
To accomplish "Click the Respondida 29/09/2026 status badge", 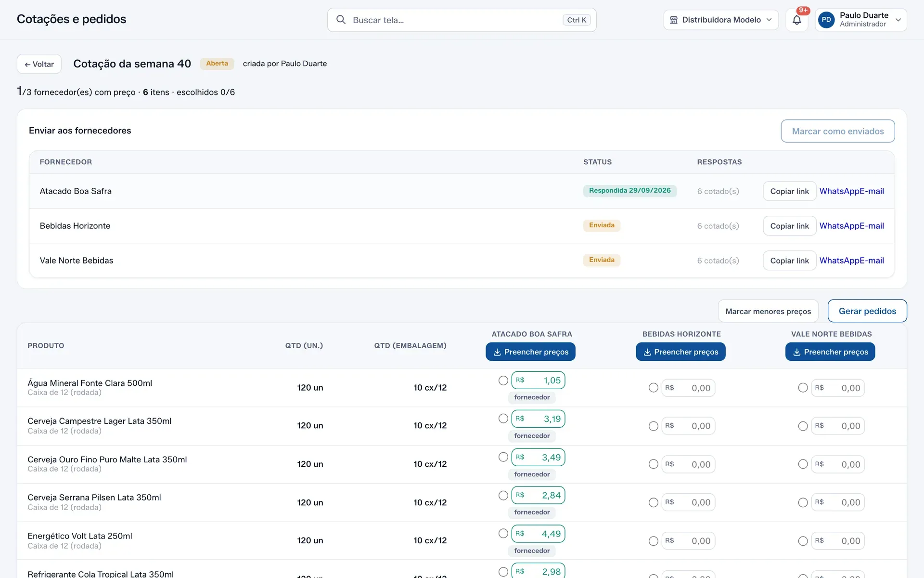I will coord(629,191).
